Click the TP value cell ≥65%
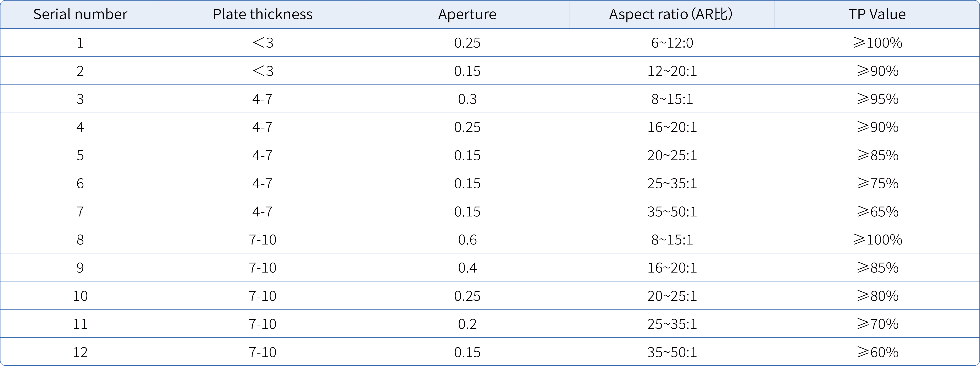Screen dimensions: 980x366 click(x=877, y=212)
